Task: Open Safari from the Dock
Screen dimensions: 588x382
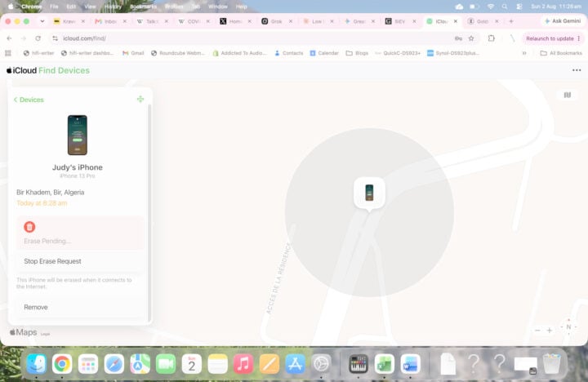Action: pos(114,363)
